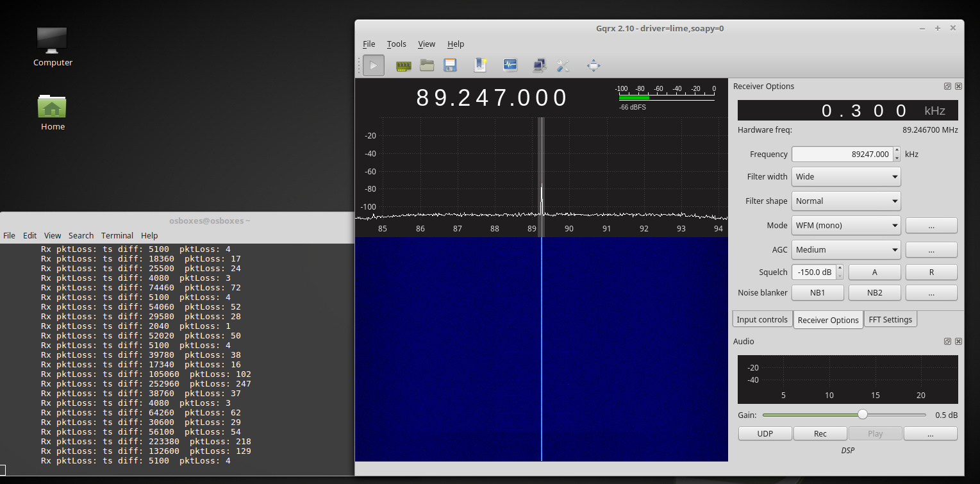Click the squelch auto A button
The image size is (980, 484).
pyautogui.click(x=874, y=272)
